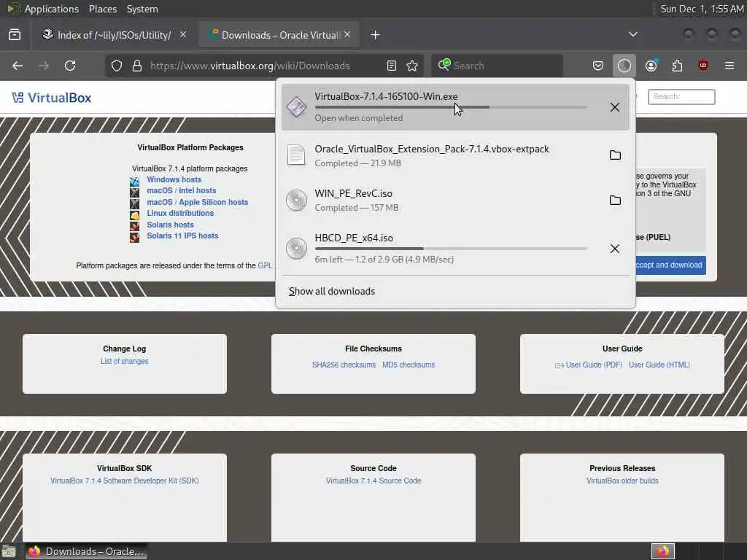Open the Pocket save icon
Image resolution: width=747 pixels, height=560 pixels.
coord(598,66)
